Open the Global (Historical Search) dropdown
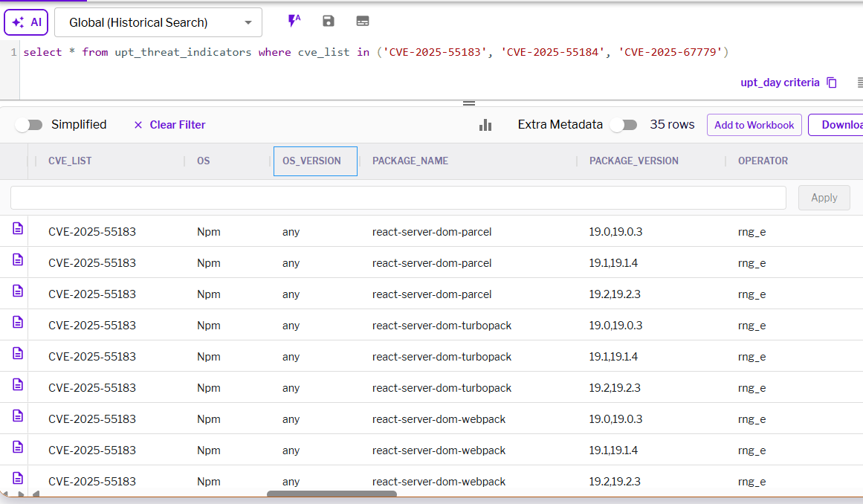Screen dimensions: 863x504 click(158, 22)
